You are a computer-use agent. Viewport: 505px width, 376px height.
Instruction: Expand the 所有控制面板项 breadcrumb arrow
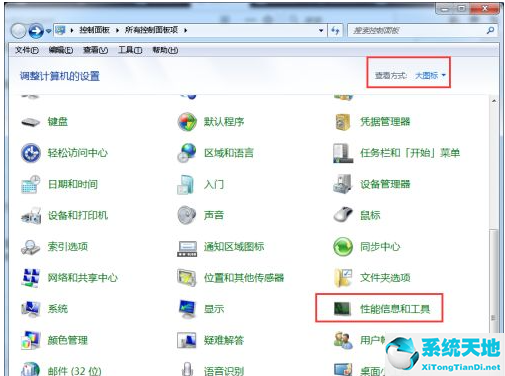point(185,30)
